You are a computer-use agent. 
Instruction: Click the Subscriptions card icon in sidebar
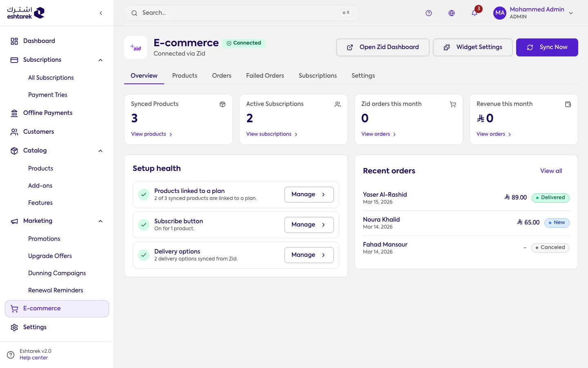coord(14,60)
